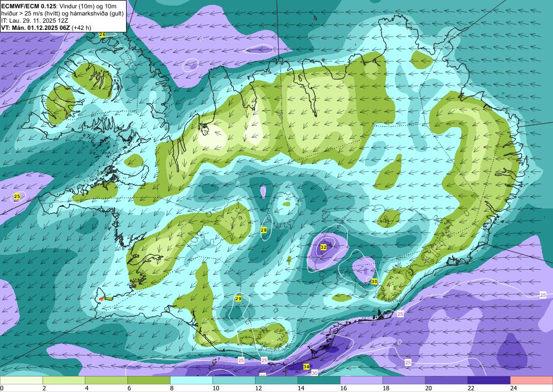Select the dark indigo 22–24 m/s legend swatch
553x392 pixels.
489,380
